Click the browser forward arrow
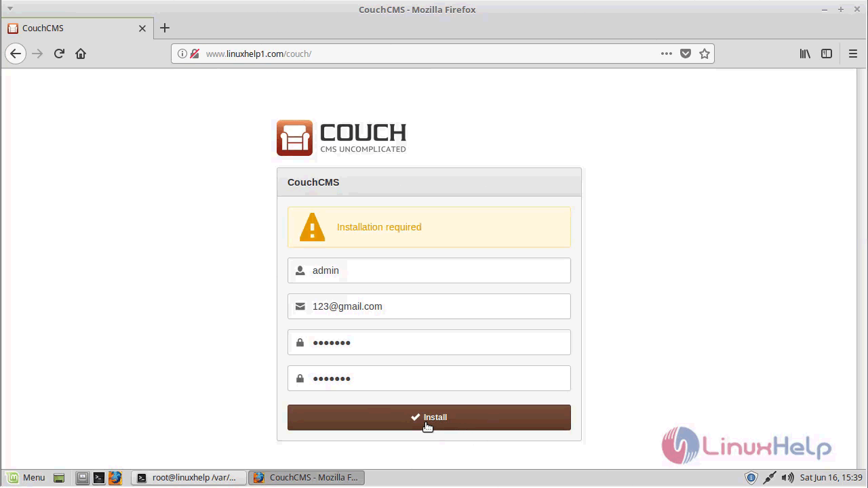 point(37,54)
